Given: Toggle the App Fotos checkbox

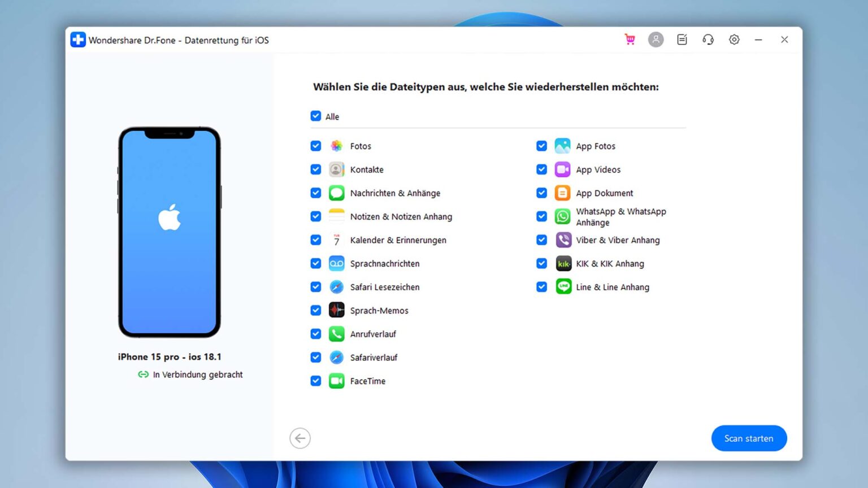Looking at the screenshot, I should tap(542, 146).
